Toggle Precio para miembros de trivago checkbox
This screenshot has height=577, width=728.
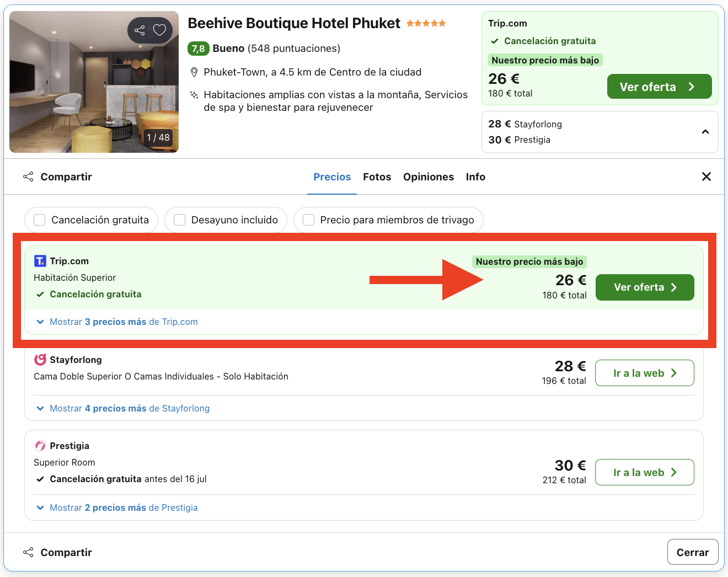tap(309, 220)
